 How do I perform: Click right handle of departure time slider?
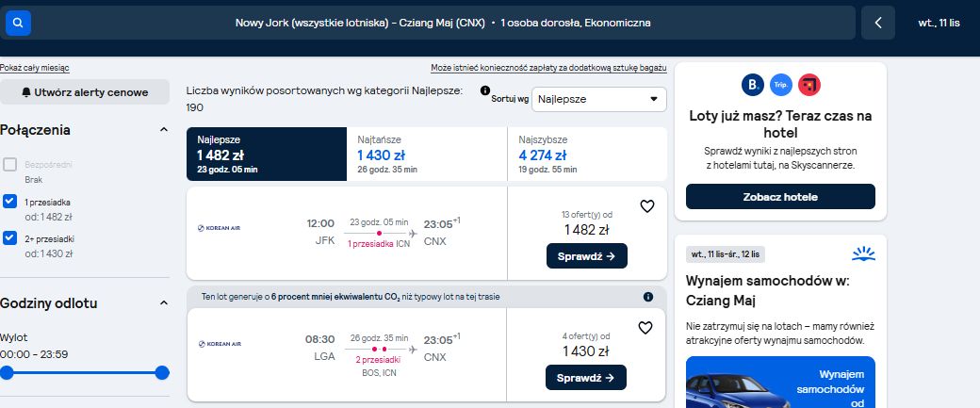tap(162, 373)
